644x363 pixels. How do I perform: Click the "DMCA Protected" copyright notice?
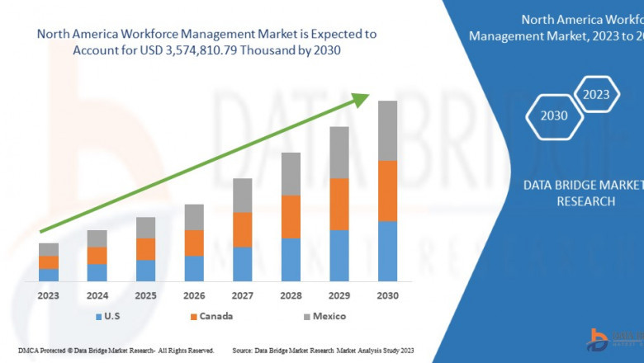116,351
